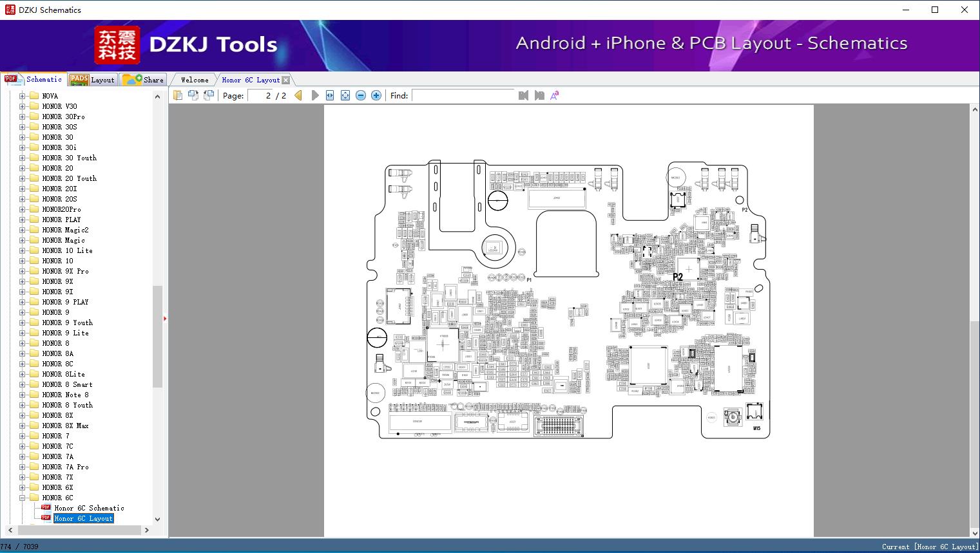This screenshot has width=980, height=553.
Task: Click the PDF icon beside Honor 6C Schematic
Action: (x=46, y=507)
